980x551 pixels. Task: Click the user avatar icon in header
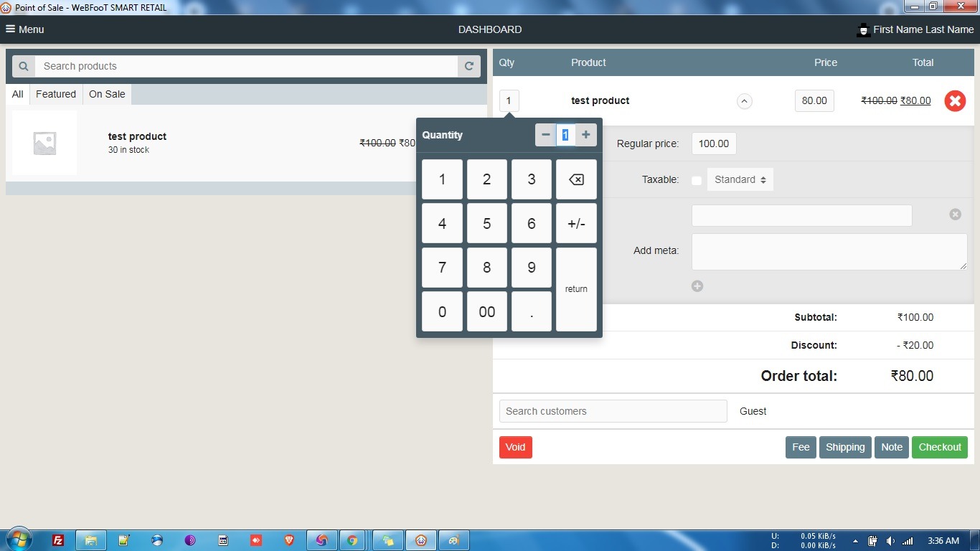point(863,30)
